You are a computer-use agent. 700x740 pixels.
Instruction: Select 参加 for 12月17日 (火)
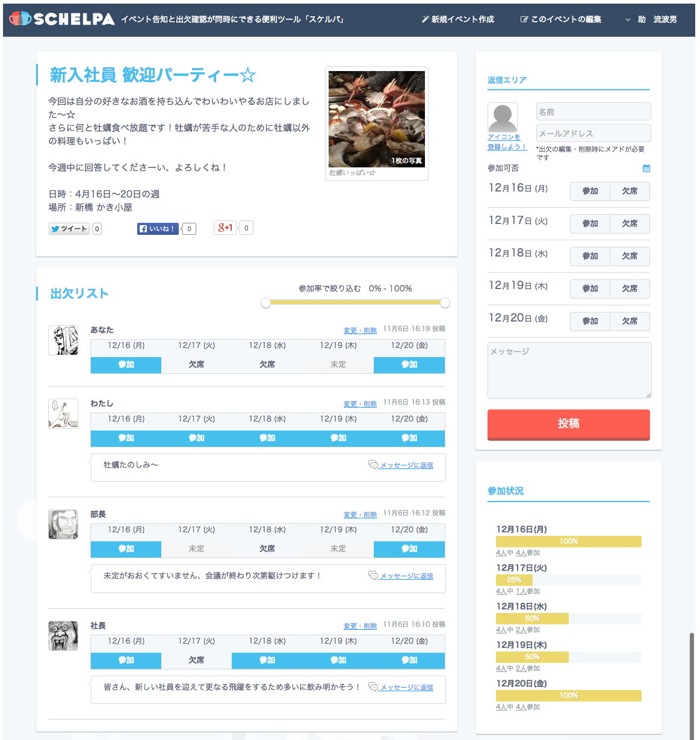590,224
